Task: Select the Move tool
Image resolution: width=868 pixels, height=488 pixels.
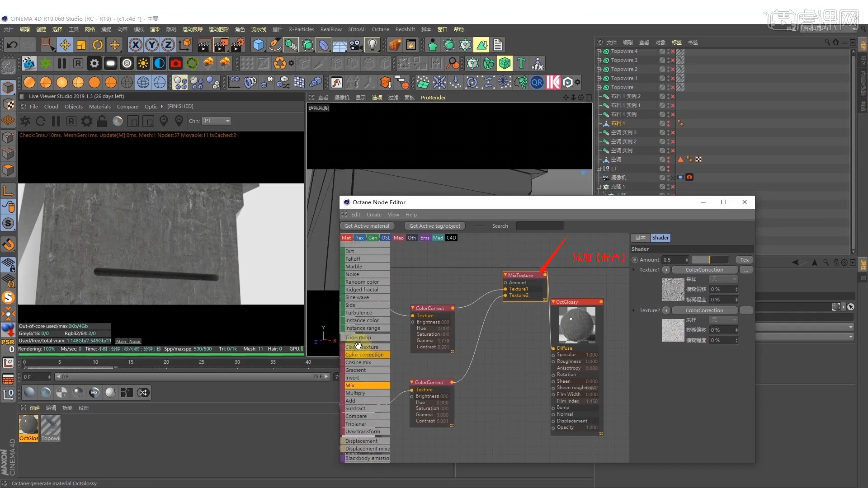Action: tap(65, 45)
